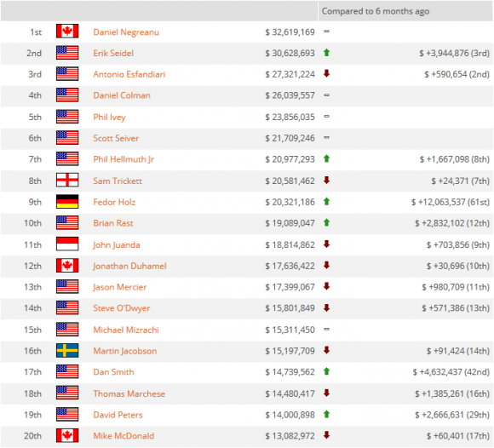This screenshot has height=448, width=494.
Task: Click Michael Mizrachi's unchanged rank dash indicator
Action: pos(327,330)
